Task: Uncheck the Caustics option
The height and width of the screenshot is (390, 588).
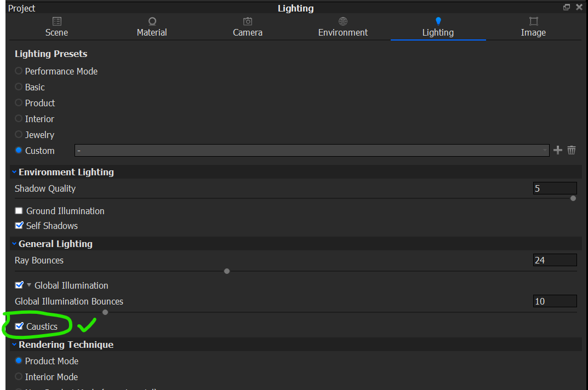Action: point(19,326)
